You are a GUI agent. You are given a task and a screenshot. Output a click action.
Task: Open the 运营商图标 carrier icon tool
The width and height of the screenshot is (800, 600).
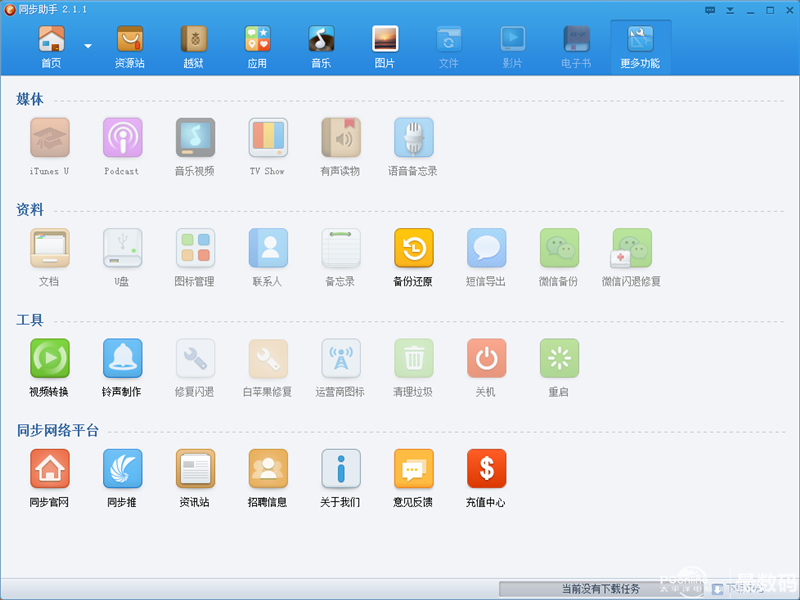point(340,360)
